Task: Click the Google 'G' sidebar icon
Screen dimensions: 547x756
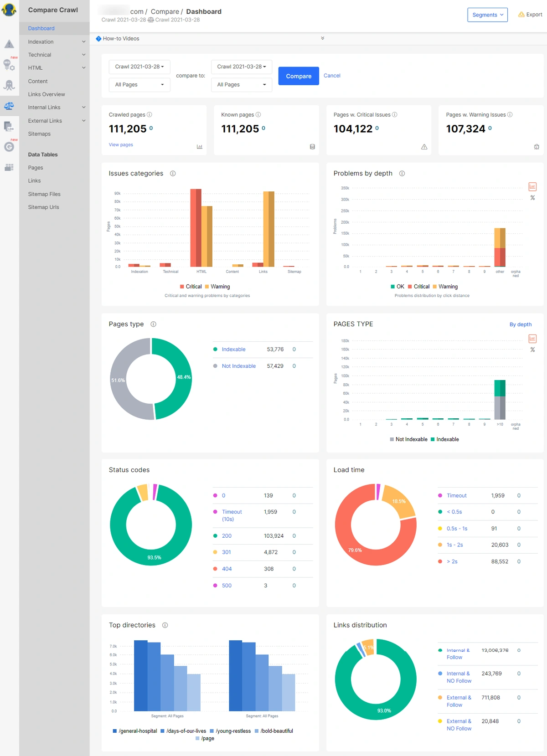Action: tap(9, 147)
